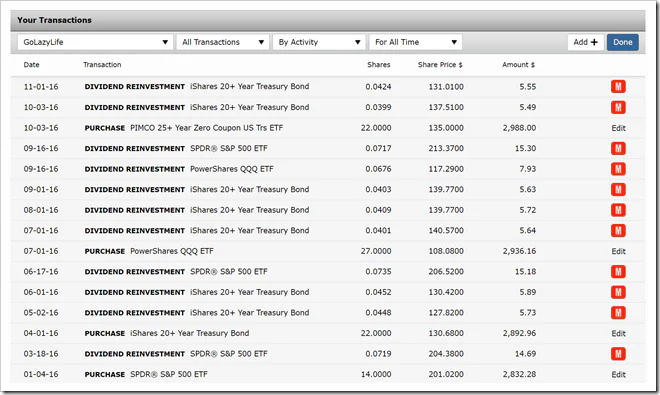
Task: Click share price 140.5700 in the 07-01-16 row
Action: point(446,231)
